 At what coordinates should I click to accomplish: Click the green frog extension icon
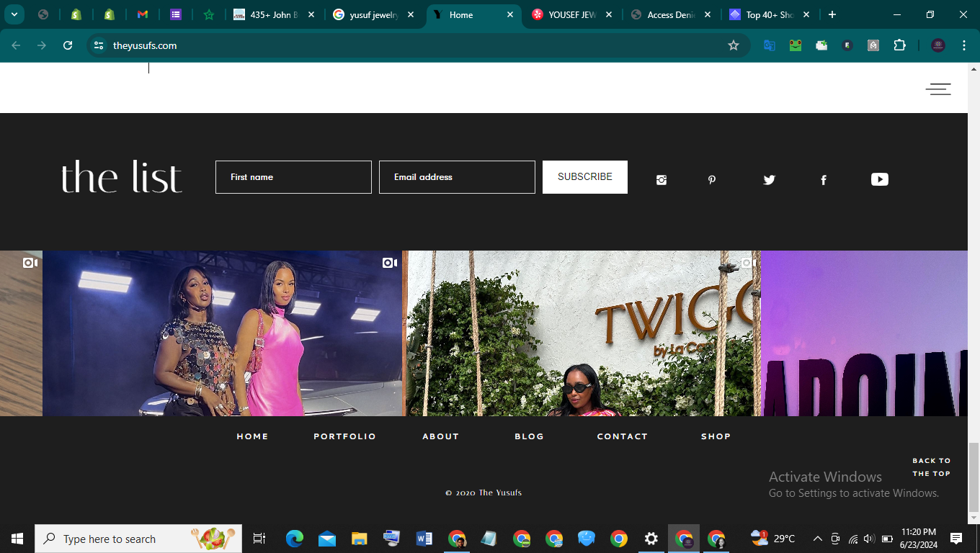click(x=796, y=45)
